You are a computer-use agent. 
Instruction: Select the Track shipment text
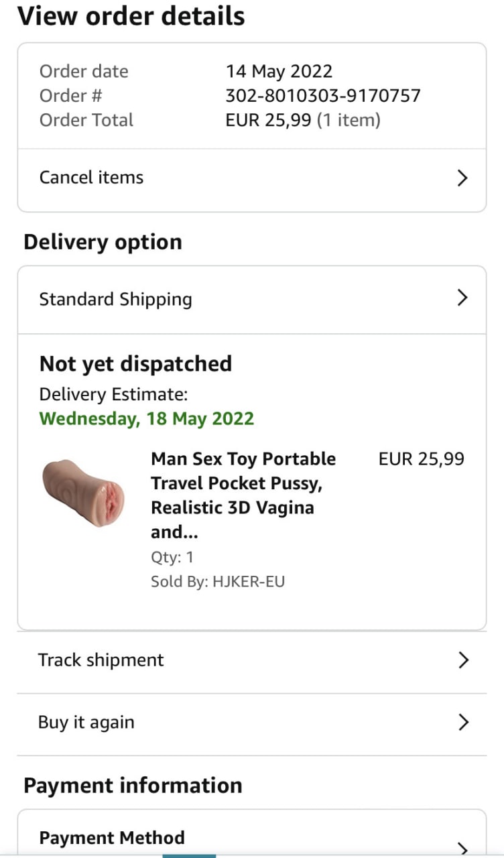101,660
